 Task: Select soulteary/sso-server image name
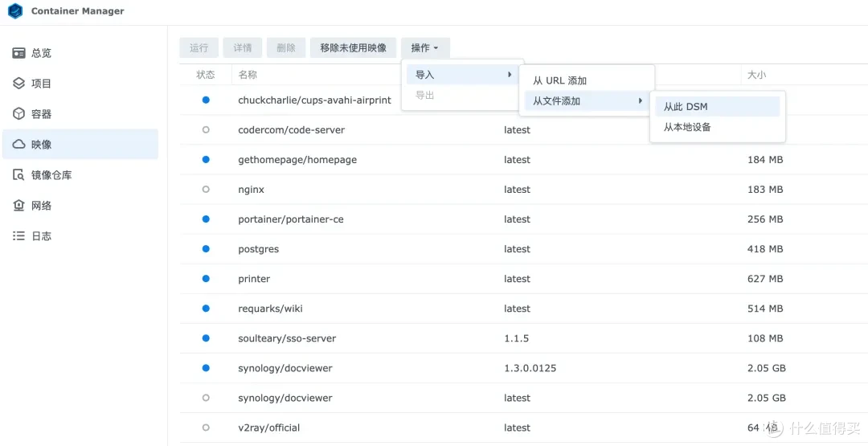point(287,338)
